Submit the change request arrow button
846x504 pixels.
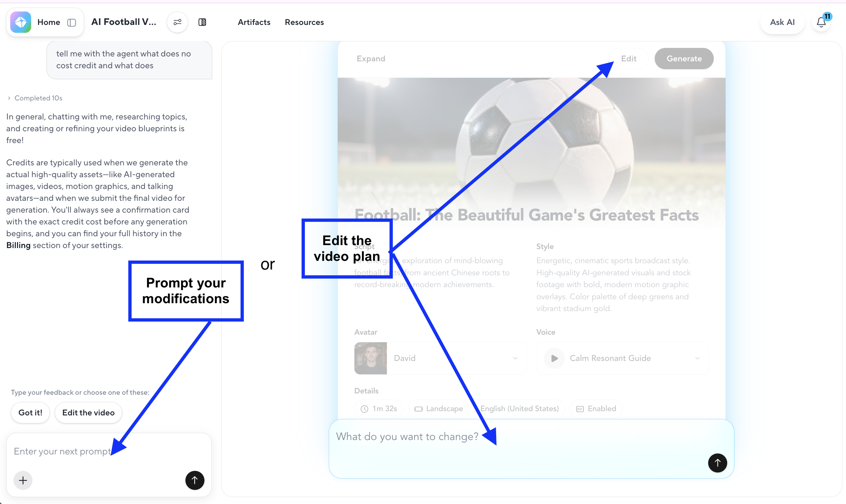pyautogui.click(x=717, y=463)
